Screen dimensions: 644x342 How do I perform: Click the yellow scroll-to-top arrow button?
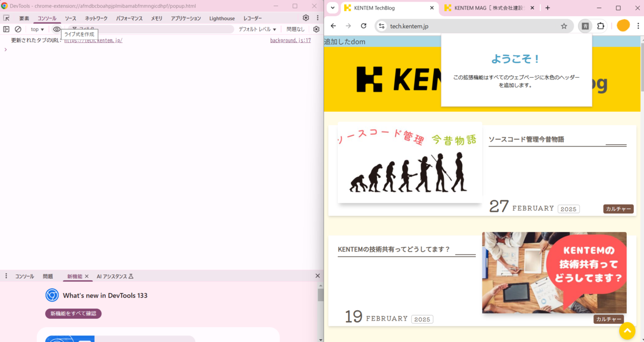(x=627, y=331)
